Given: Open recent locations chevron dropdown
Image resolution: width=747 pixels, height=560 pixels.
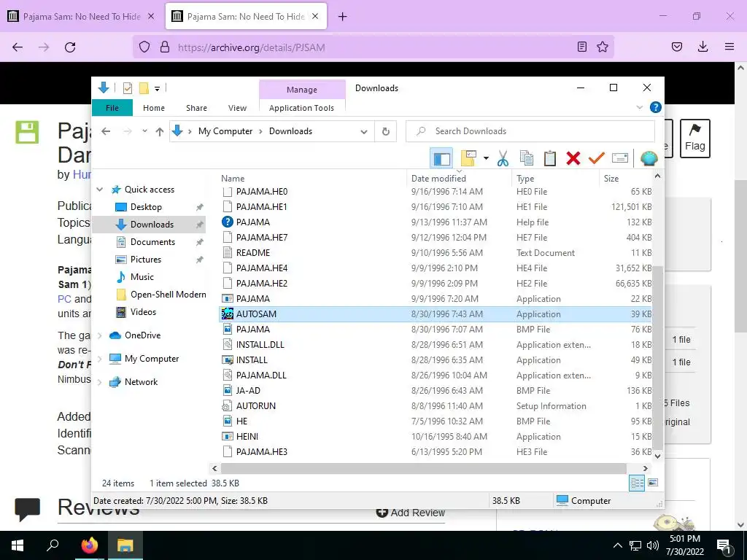Looking at the screenshot, I should coord(144,131).
